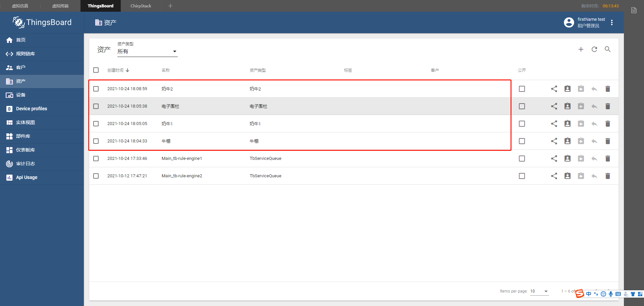This screenshot has height=306, width=644.
Task: Open the Items per page dropdown
Action: (x=539, y=291)
